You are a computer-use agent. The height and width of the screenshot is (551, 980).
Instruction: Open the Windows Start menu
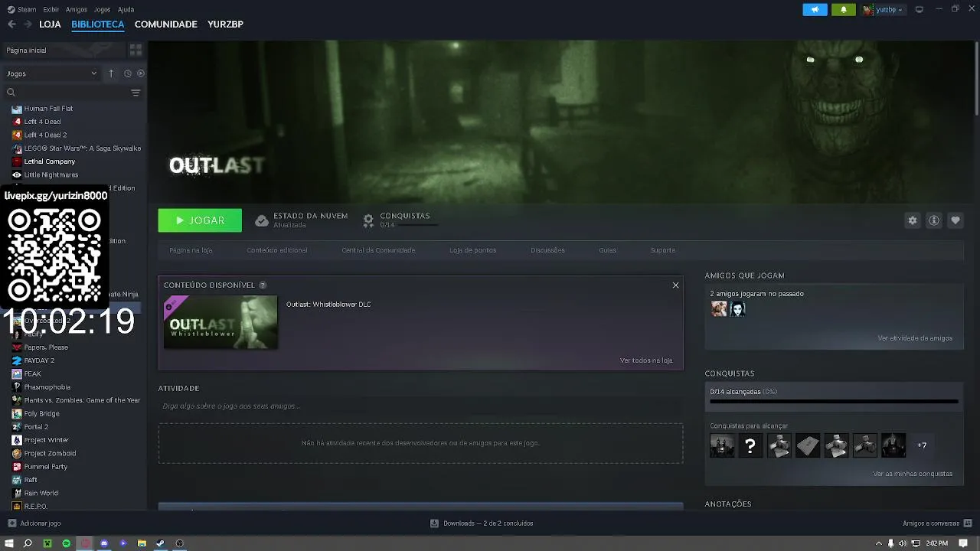pos(10,543)
